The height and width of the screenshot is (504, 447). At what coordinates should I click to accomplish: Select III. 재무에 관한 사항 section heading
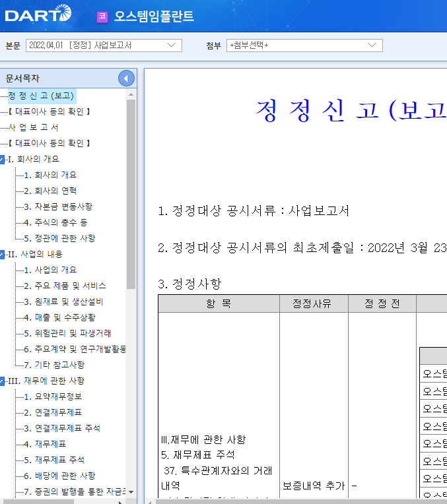(46, 381)
